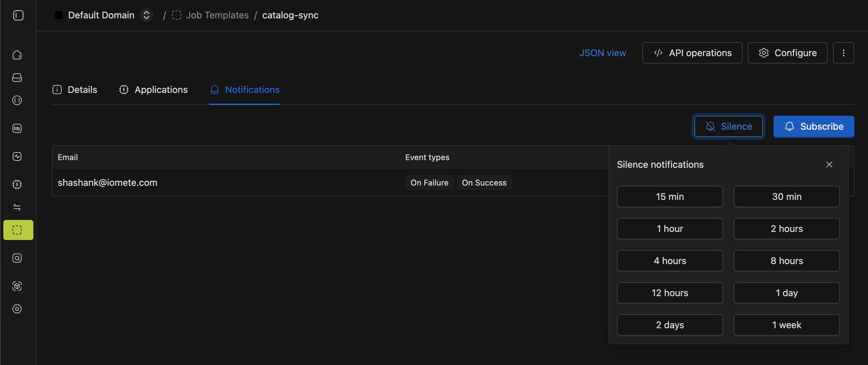This screenshot has height=365, width=868.
Task: Click the storage drive sidebar icon
Action: [x=17, y=78]
